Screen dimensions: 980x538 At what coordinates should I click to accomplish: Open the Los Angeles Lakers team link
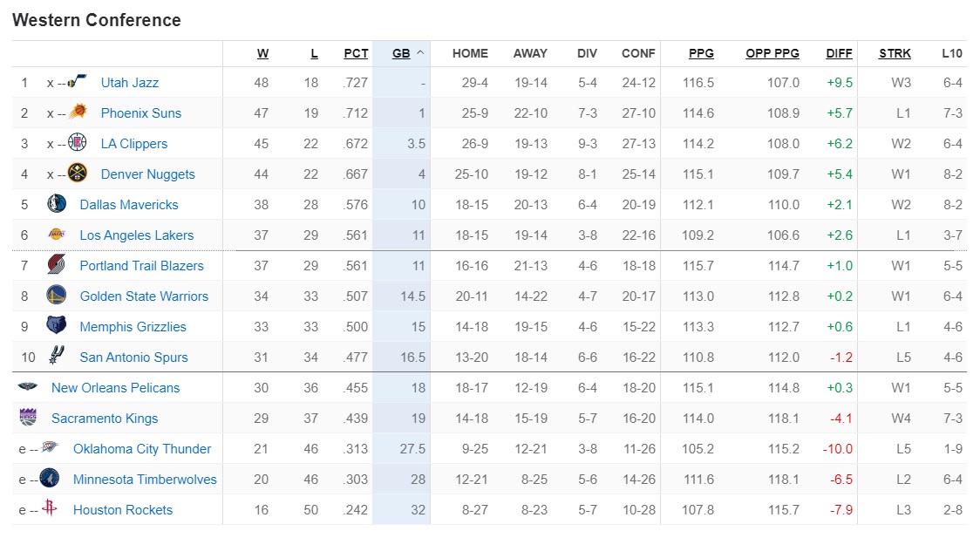136,235
